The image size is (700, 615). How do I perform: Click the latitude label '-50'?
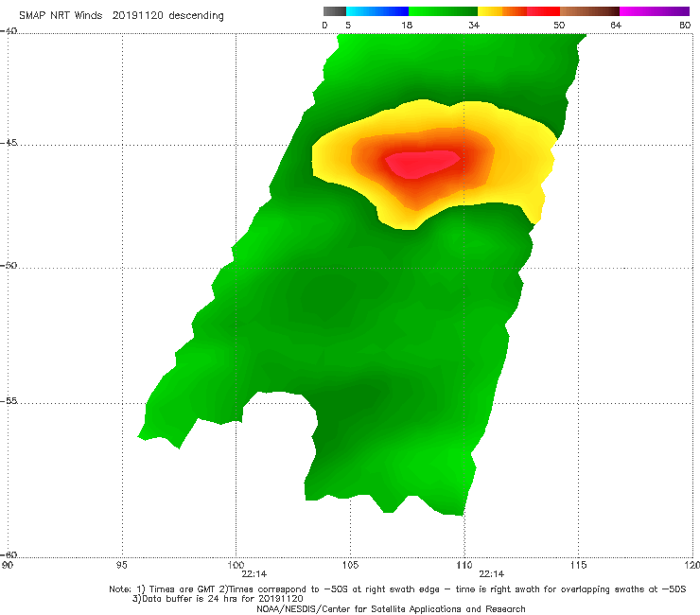tap(9, 265)
